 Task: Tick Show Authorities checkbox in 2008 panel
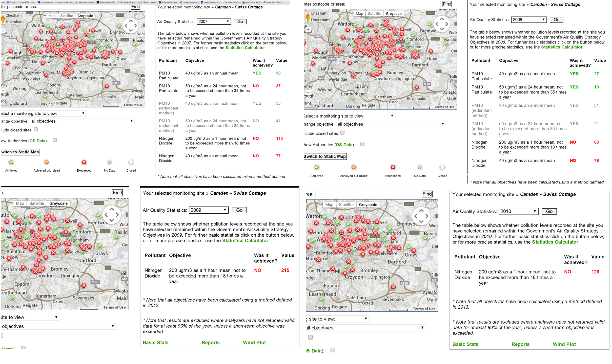362,144
